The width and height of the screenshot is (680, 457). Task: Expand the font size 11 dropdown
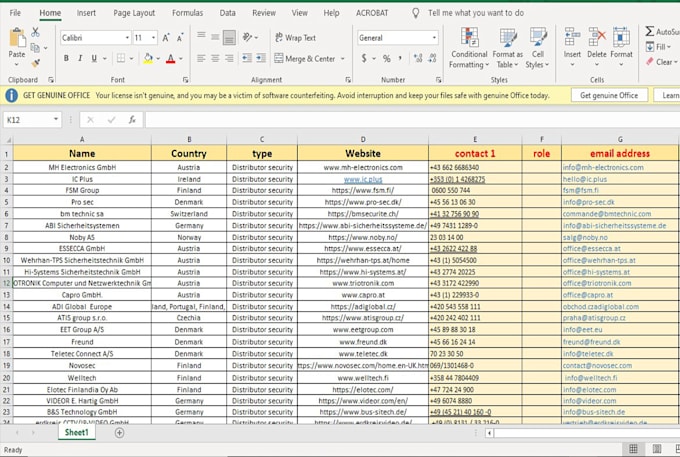click(x=154, y=38)
